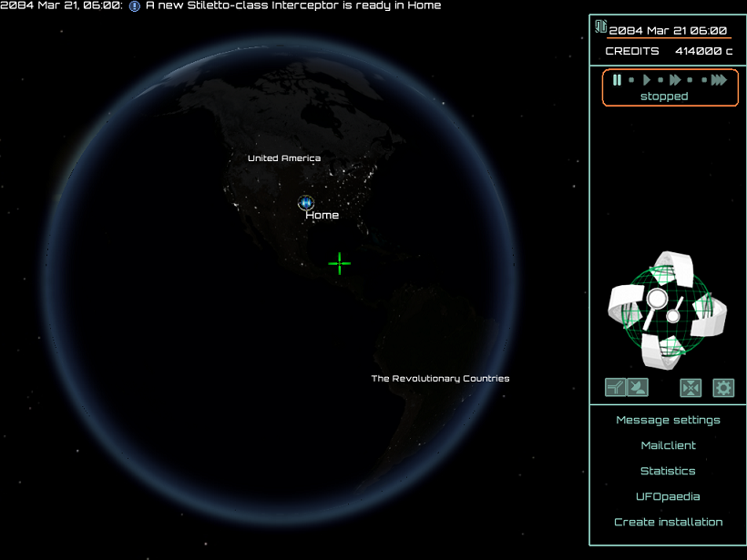Select the first speed step dot after pause
Viewport: 747px width, 560px height.
(x=631, y=80)
